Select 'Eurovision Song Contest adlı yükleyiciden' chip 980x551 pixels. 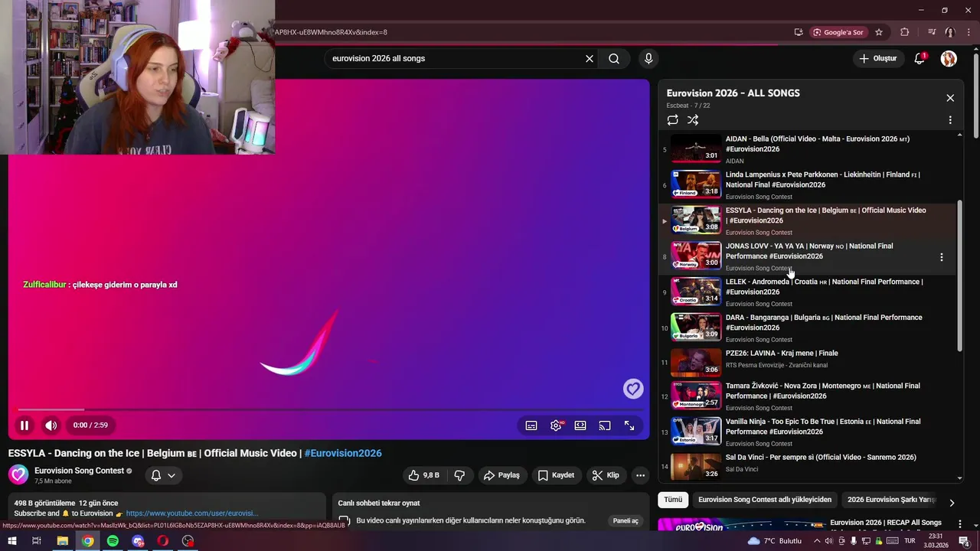(765, 500)
